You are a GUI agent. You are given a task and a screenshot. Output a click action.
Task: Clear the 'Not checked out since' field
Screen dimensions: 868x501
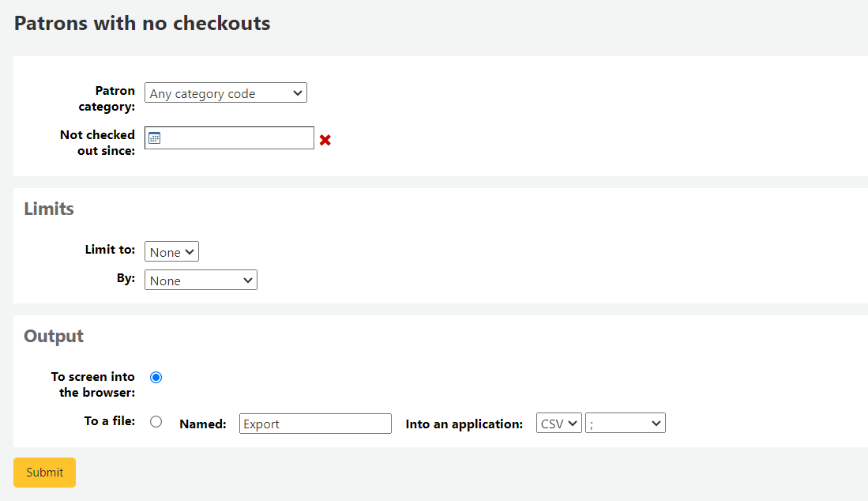coord(325,140)
